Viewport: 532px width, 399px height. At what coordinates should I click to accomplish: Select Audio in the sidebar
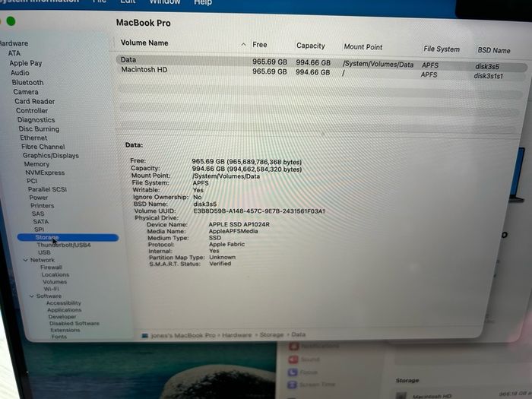[x=20, y=73]
